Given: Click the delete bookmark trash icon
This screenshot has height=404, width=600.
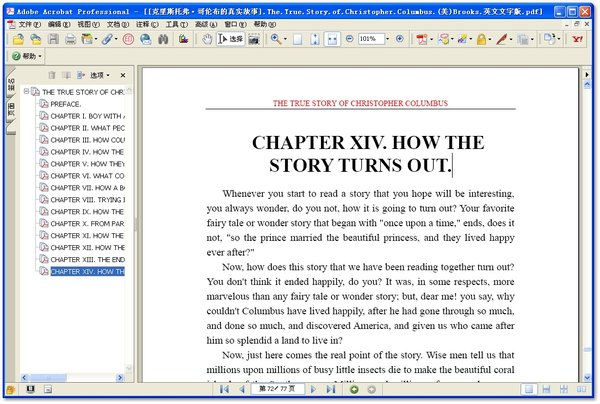Looking at the screenshot, I should (52, 75).
